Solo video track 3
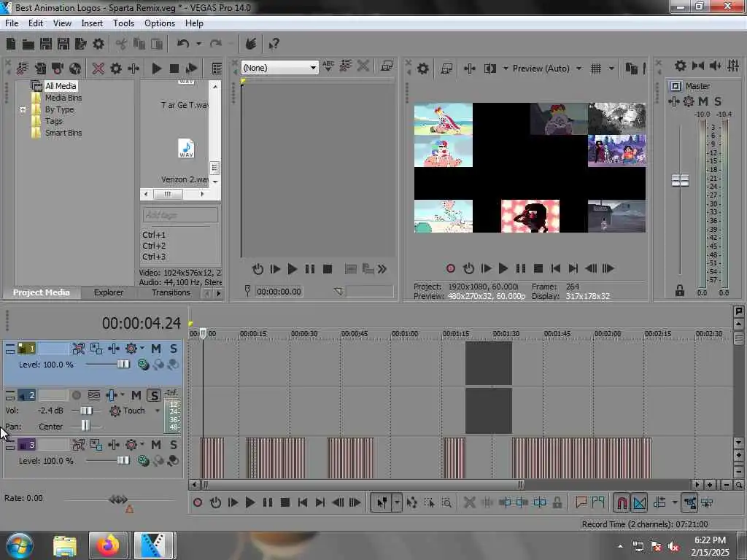This screenshot has width=747, height=560. [174, 445]
